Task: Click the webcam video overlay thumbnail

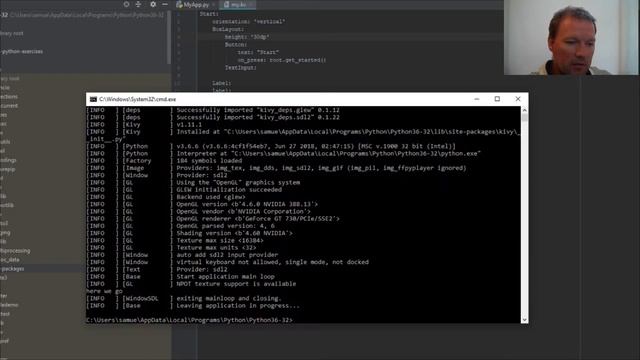Action: pos(571,37)
